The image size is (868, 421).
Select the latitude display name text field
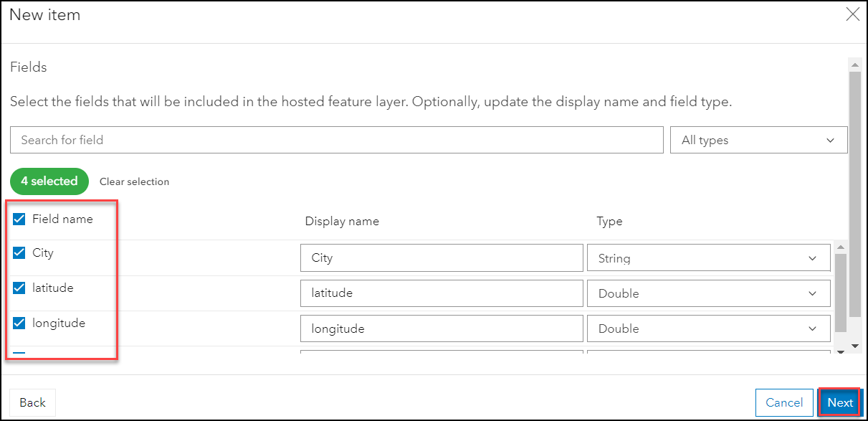tap(442, 293)
